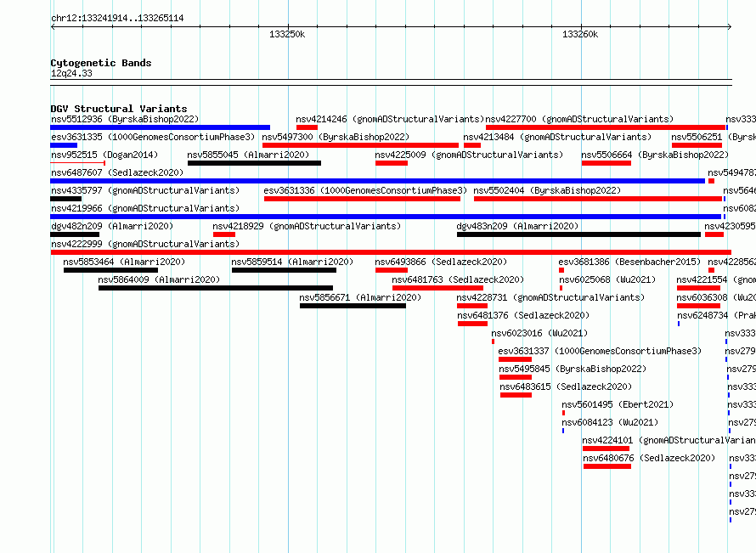Open the nsv6023016 (Wu2021) label
The width and height of the screenshot is (756, 553).
tap(539, 333)
